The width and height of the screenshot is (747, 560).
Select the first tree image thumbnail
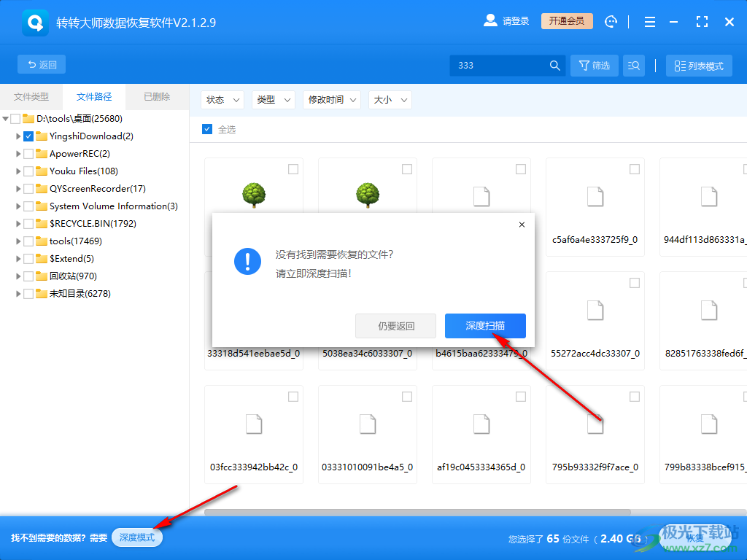point(254,195)
